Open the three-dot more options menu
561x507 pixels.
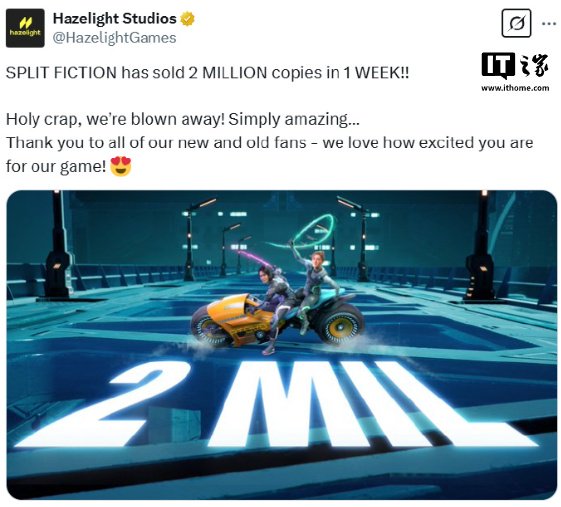coord(548,24)
